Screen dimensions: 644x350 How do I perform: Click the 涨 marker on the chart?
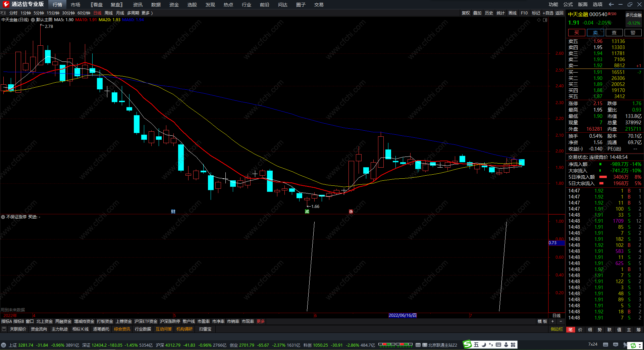click(351, 211)
